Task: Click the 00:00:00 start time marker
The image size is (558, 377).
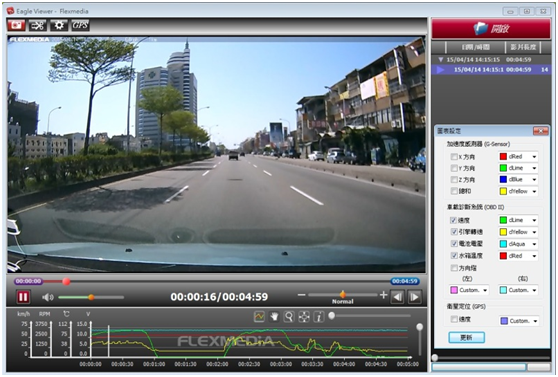Action: [x=28, y=281]
